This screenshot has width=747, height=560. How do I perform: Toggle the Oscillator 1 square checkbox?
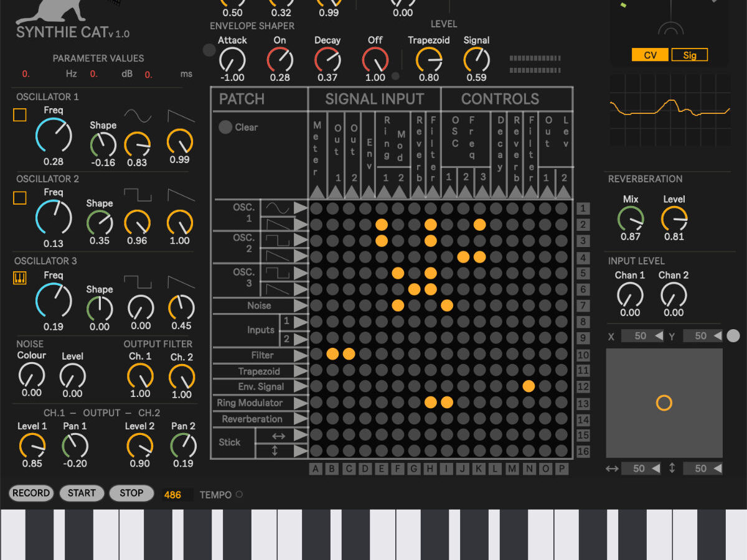[x=20, y=115]
